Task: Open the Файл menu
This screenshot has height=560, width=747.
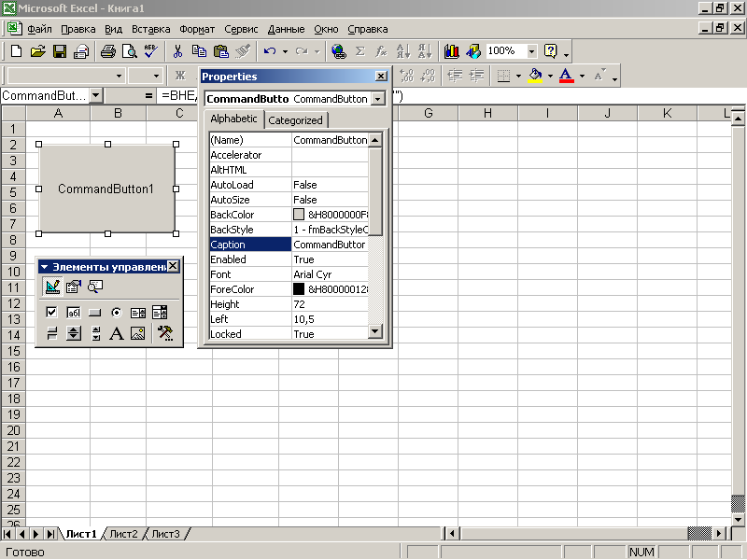Action: coord(39,29)
